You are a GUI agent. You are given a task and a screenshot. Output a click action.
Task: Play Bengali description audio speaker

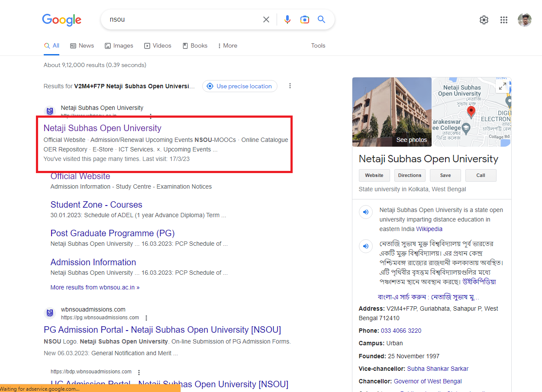[x=366, y=246]
